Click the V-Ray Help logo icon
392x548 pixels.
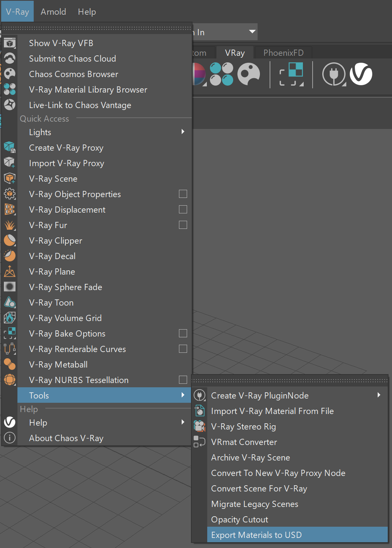coord(10,423)
